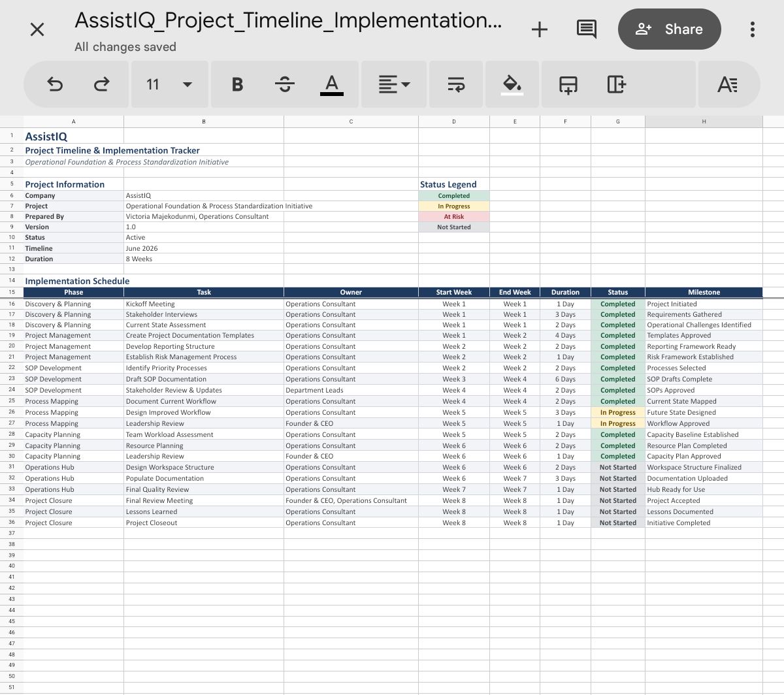
Task: Click the 'Initiative Completed' milestone cell
Action: [704, 523]
